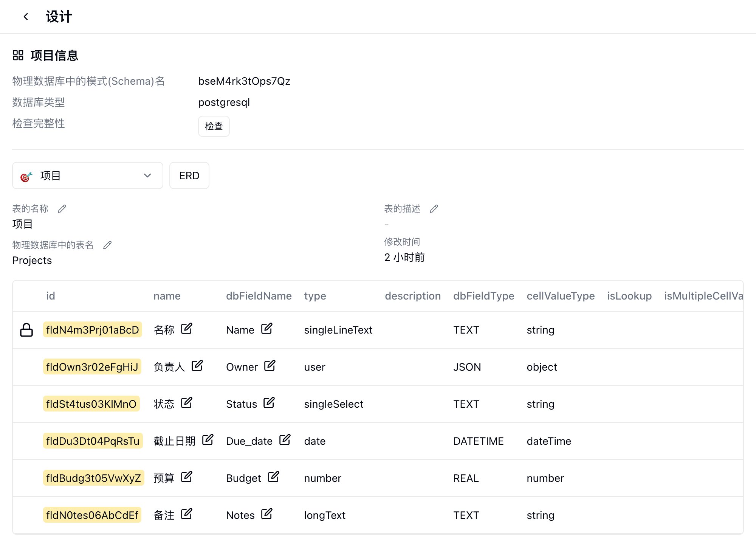Copy the field id fldN4m3Prj01aBcD
The height and width of the screenshot is (559, 756).
(93, 329)
